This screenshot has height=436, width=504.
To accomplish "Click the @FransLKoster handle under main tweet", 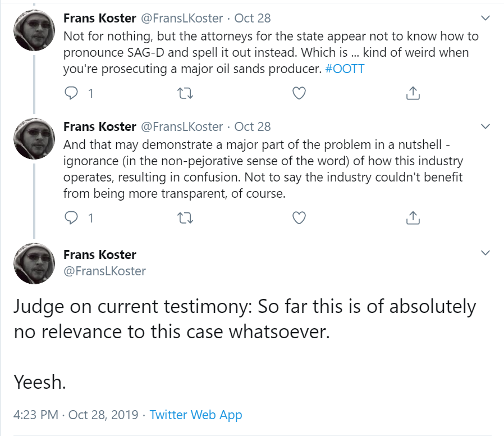I will tap(104, 271).
